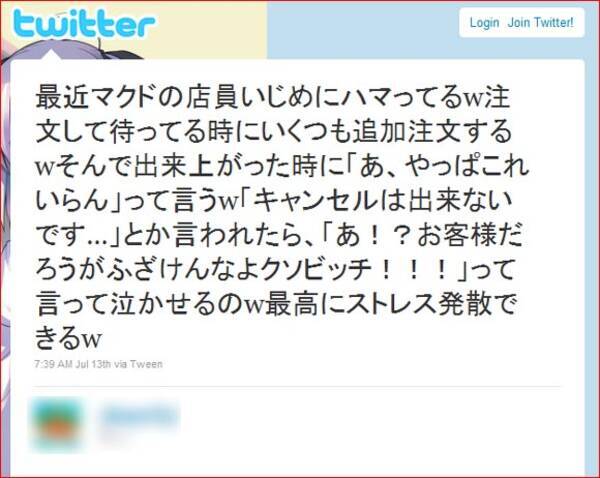This screenshot has height=478, width=600.
Task: Click the Twitter logo
Action: click(x=84, y=24)
